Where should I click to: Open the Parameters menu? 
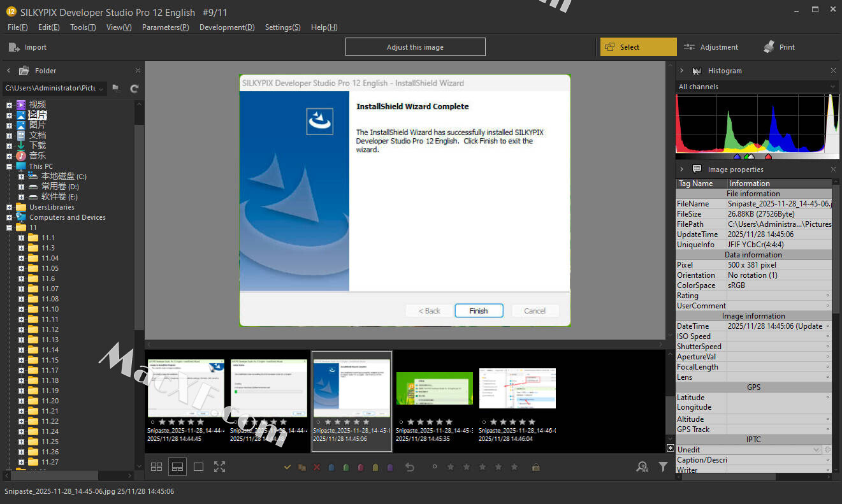pos(165,27)
